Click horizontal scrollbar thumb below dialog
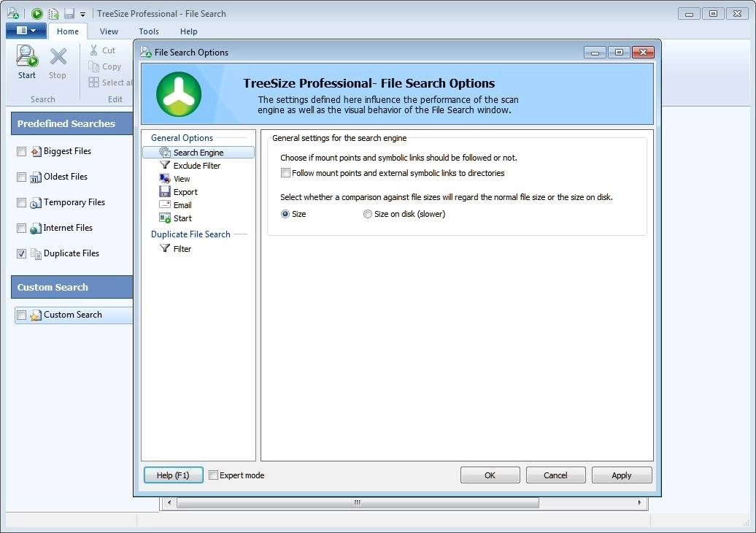Viewport: 756px width, 533px height. click(358, 502)
